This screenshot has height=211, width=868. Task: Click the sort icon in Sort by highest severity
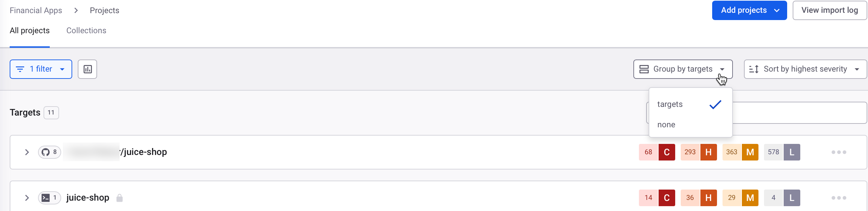[753, 69]
